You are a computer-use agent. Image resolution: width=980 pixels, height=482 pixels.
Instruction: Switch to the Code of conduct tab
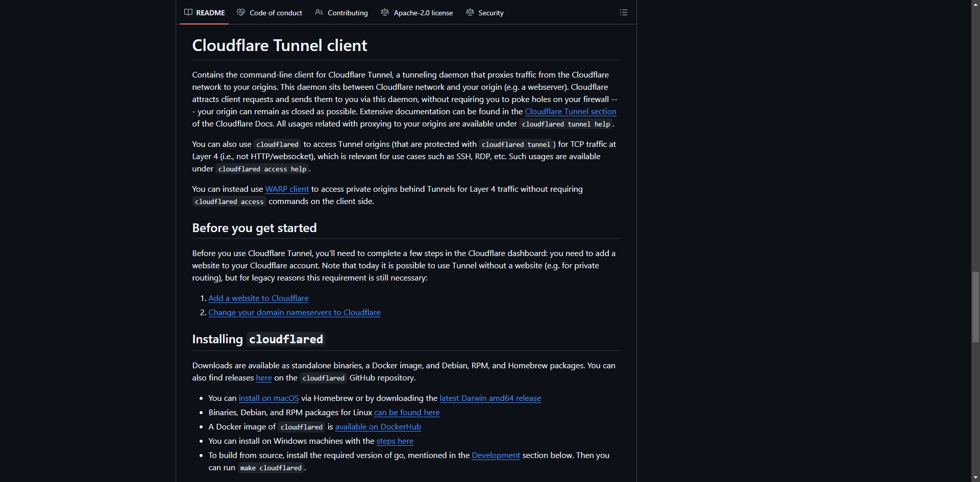(x=269, y=12)
